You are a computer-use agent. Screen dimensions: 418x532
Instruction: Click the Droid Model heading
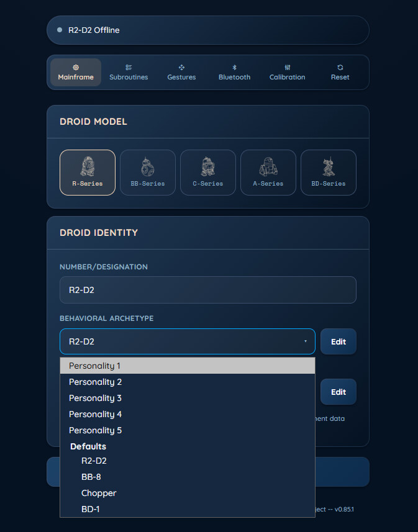click(93, 122)
